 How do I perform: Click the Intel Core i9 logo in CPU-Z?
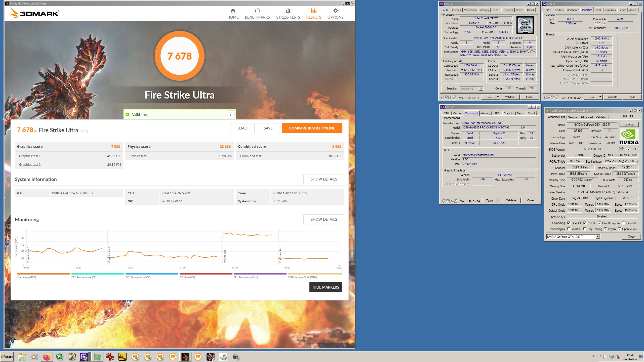525,25
